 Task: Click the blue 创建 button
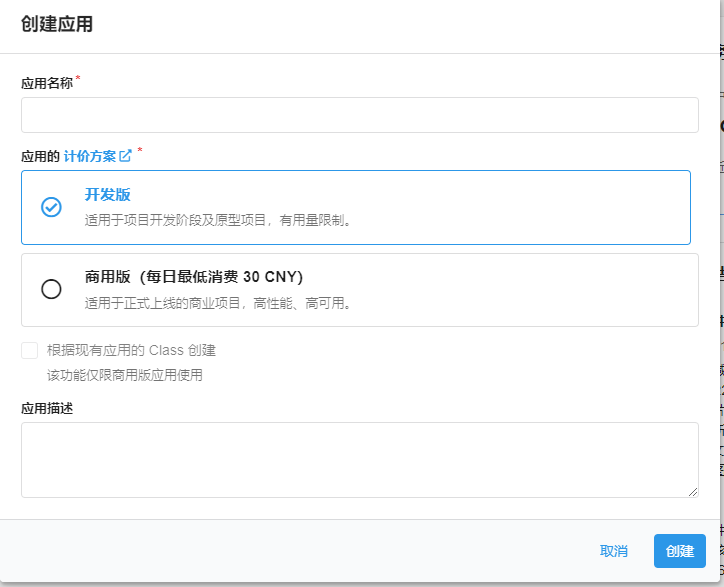(680, 551)
